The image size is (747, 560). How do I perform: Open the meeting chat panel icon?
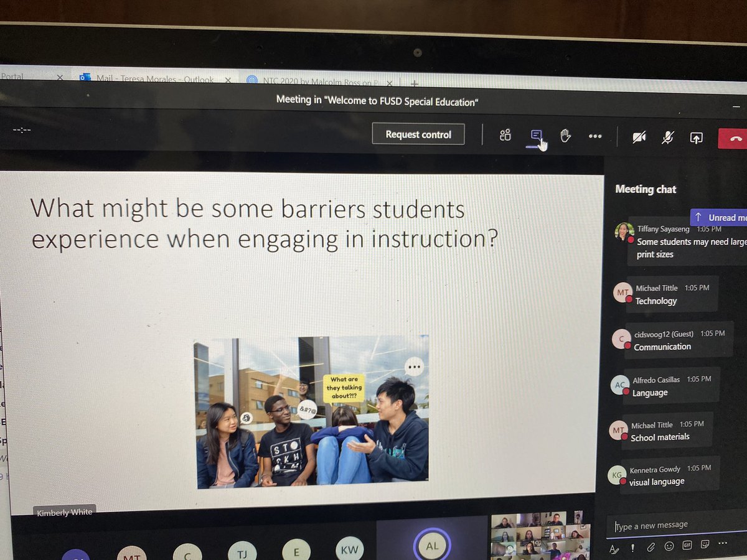pyautogui.click(x=536, y=136)
